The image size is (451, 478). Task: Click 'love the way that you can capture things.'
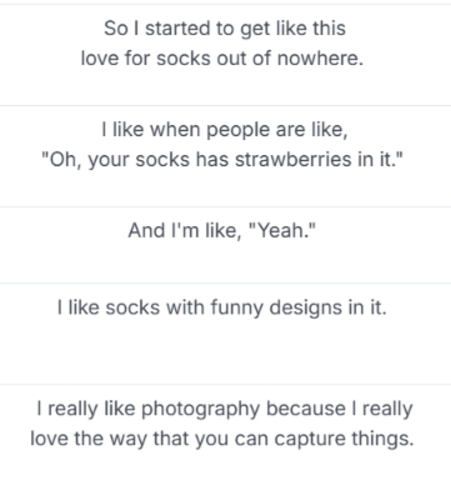coord(222,439)
